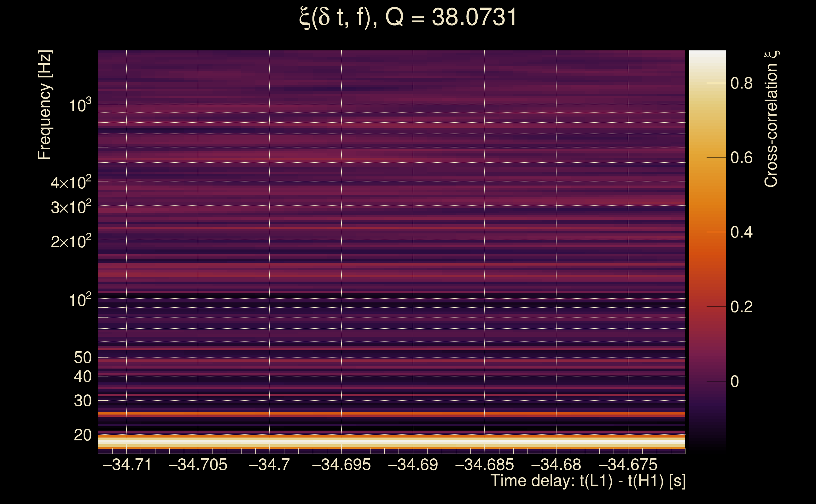Click the 0.6 colorbar tick label
The height and width of the screenshot is (504, 816).
pos(741,158)
